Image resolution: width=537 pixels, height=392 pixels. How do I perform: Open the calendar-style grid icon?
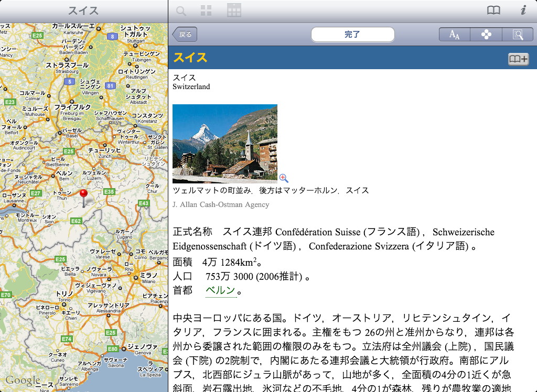coord(234,10)
